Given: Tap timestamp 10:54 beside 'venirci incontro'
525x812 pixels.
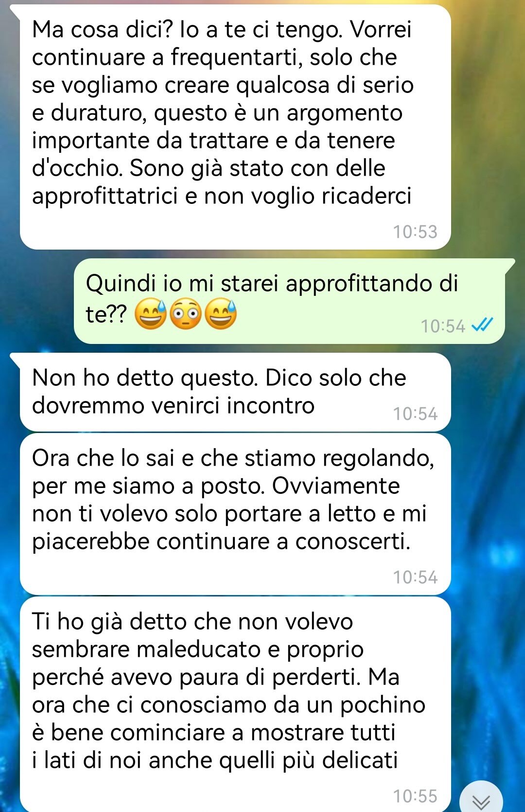Looking at the screenshot, I should 415,414.
